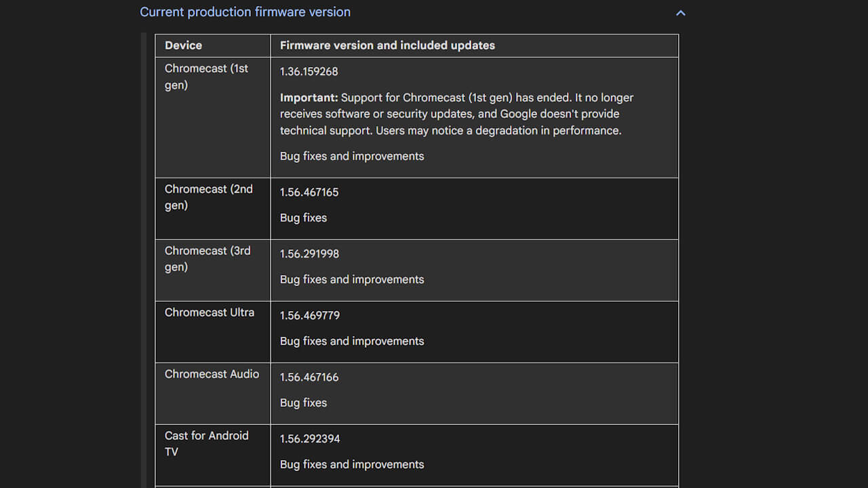Click 'Bug fixes and improvements' in Android TV row
This screenshot has height=488, width=868.
(x=352, y=464)
